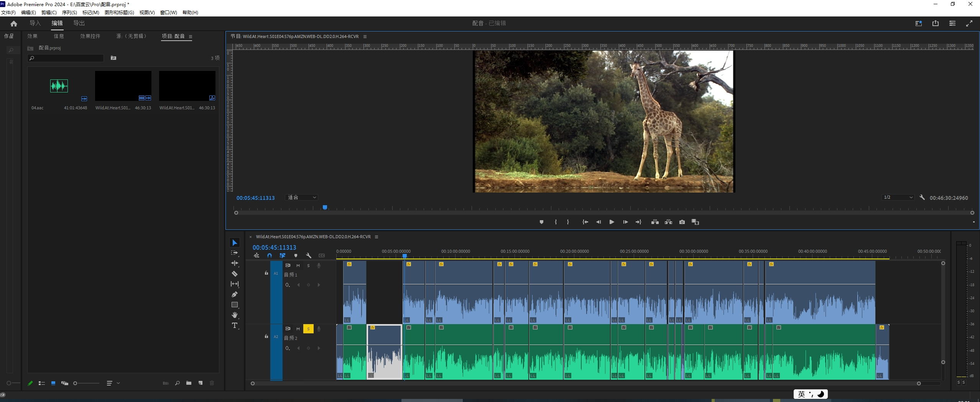Go to the 导入 workspace
This screenshot has height=402, width=980.
coord(35,23)
